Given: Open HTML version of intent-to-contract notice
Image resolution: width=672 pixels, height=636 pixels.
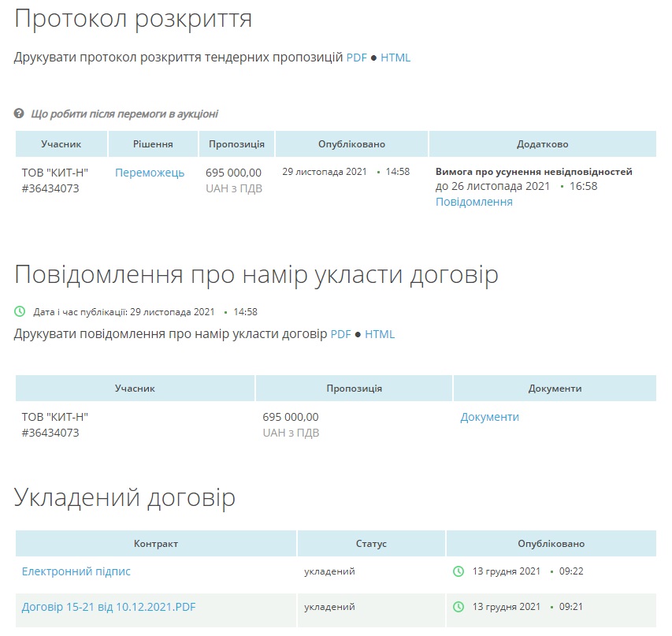Looking at the screenshot, I should [x=380, y=334].
